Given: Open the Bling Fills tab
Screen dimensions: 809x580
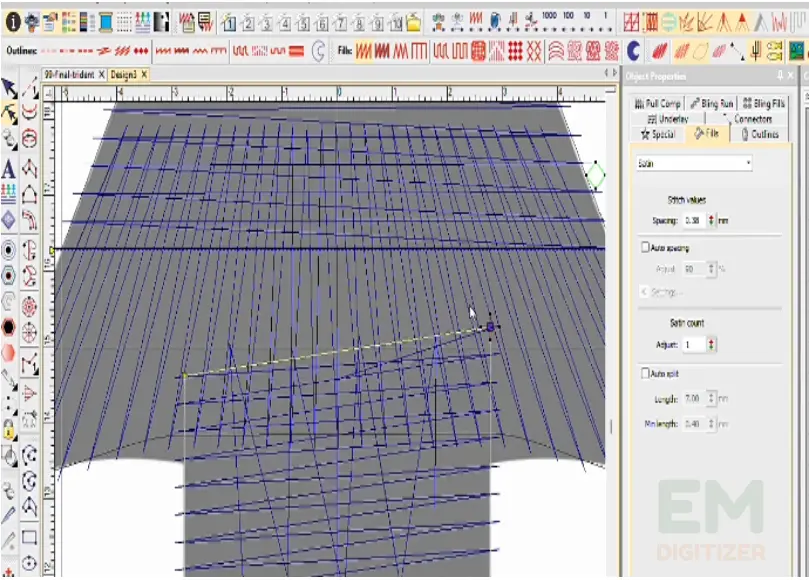Looking at the screenshot, I should tap(763, 103).
